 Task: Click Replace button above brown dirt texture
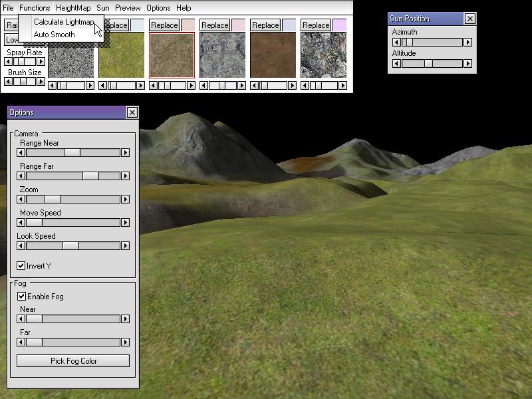pos(265,25)
